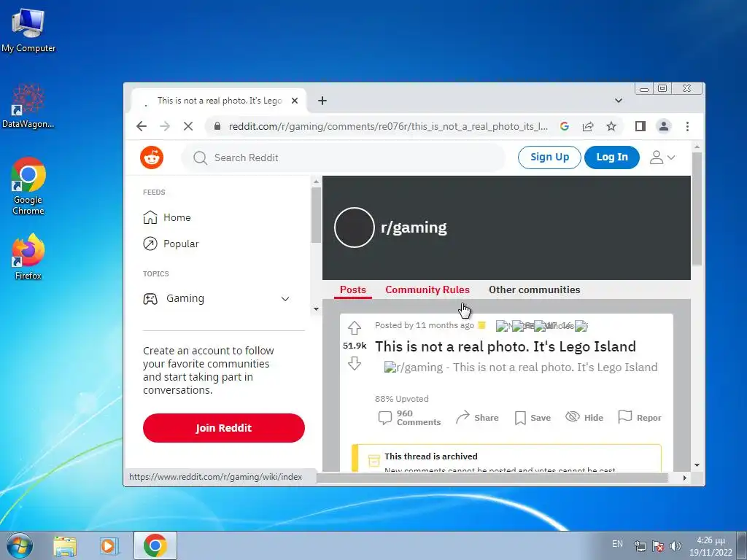The image size is (747, 560).
Task: Click the share page icon in address bar
Action: 588,126
